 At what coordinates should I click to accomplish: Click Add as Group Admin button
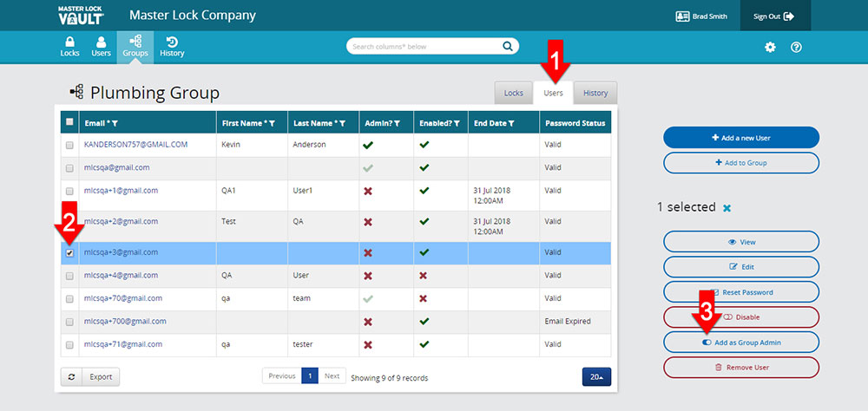[741, 342]
